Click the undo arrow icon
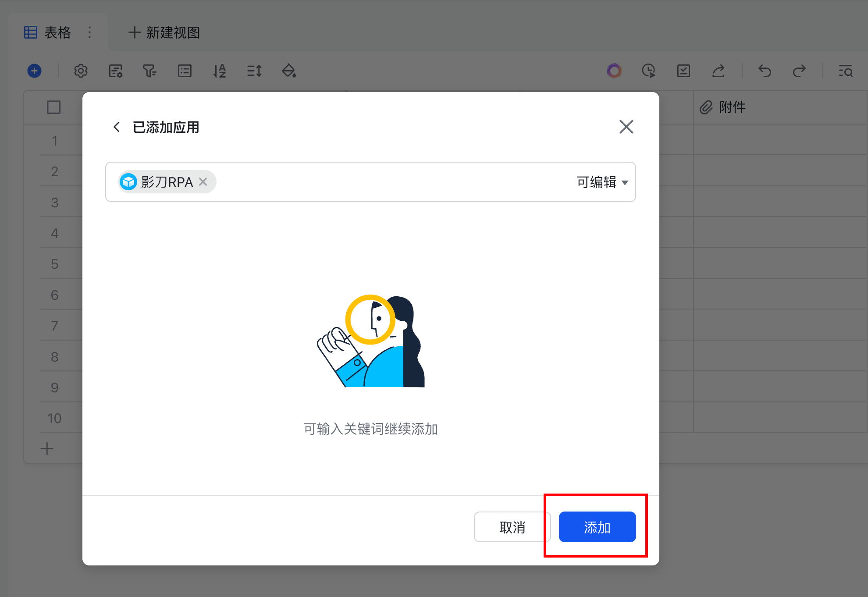 (765, 71)
